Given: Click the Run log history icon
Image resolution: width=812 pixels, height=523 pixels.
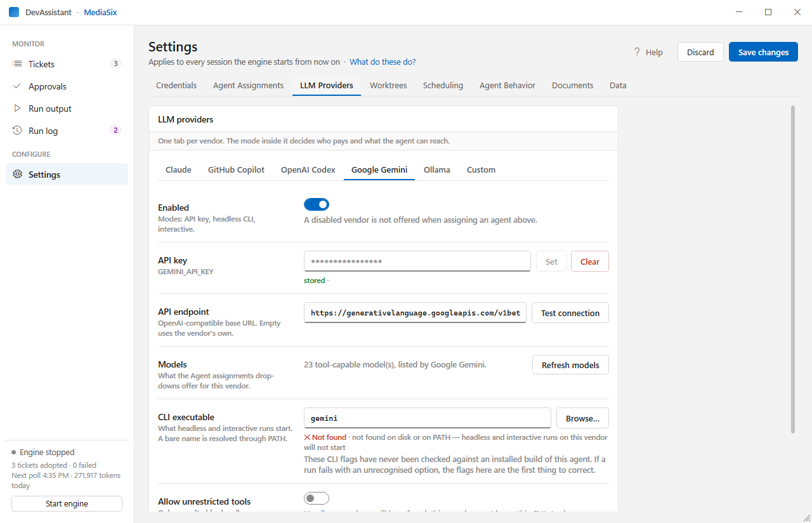Looking at the screenshot, I should click(17, 131).
